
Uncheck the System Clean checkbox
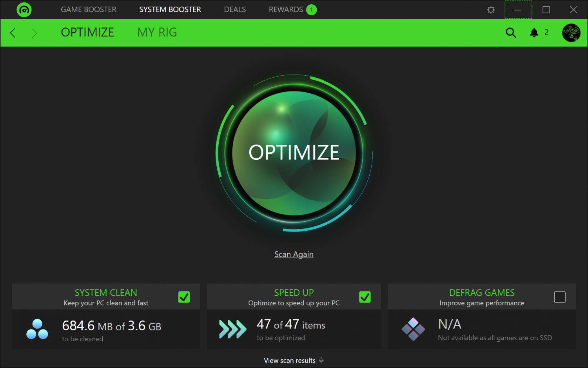click(184, 297)
